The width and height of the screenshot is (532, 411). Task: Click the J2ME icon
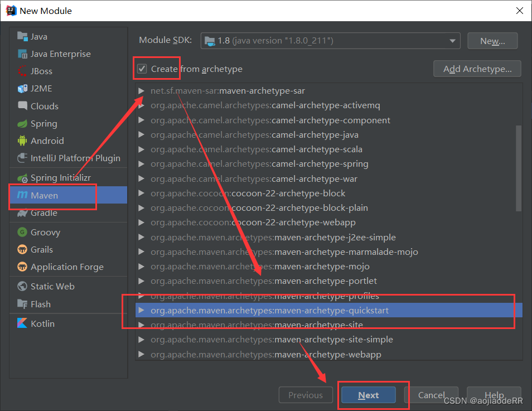click(22, 88)
